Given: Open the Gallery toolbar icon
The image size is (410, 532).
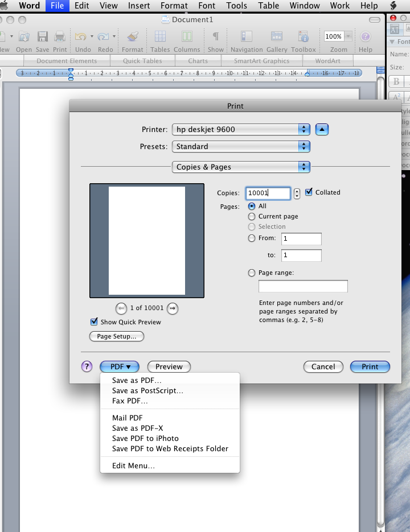Looking at the screenshot, I should (x=277, y=36).
